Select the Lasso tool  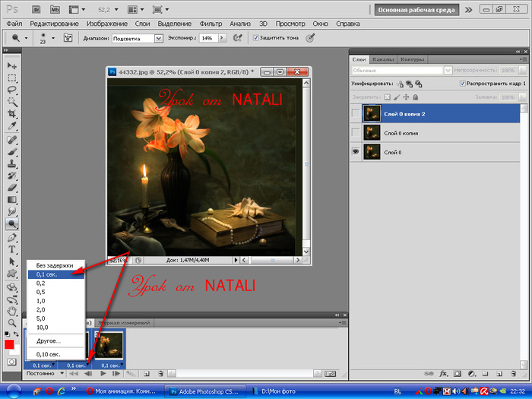(12, 90)
